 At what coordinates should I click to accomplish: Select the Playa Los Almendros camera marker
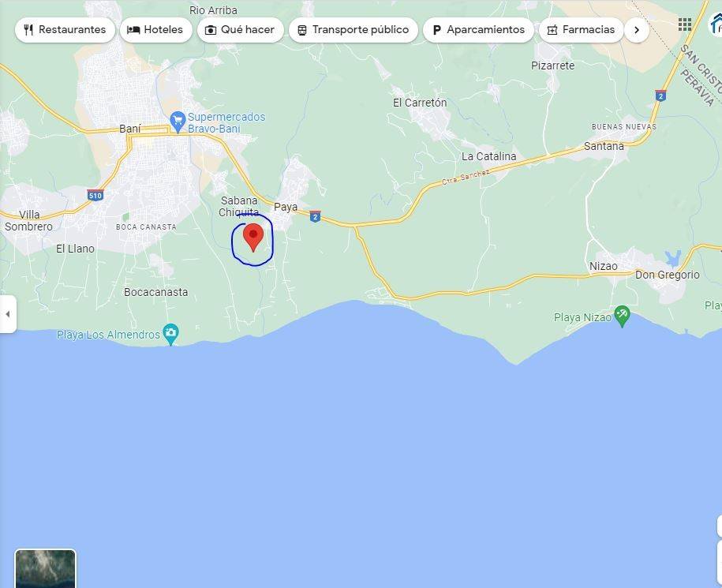[x=171, y=334]
